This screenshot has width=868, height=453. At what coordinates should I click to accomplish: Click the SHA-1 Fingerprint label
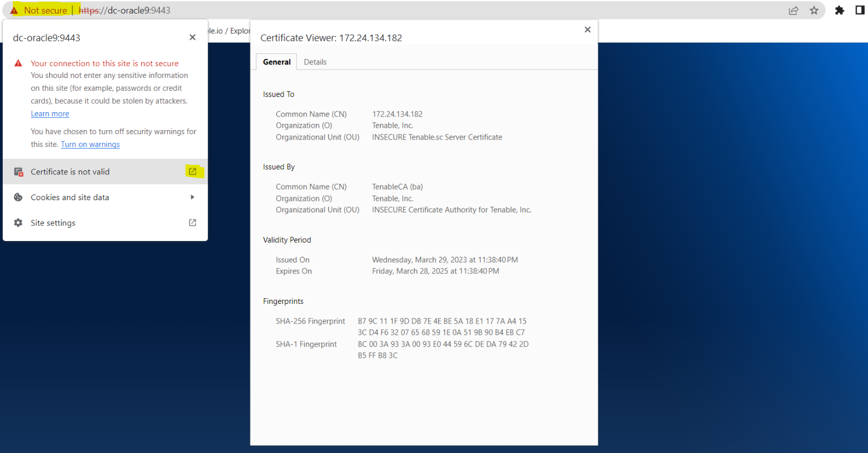[x=306, y=344]
